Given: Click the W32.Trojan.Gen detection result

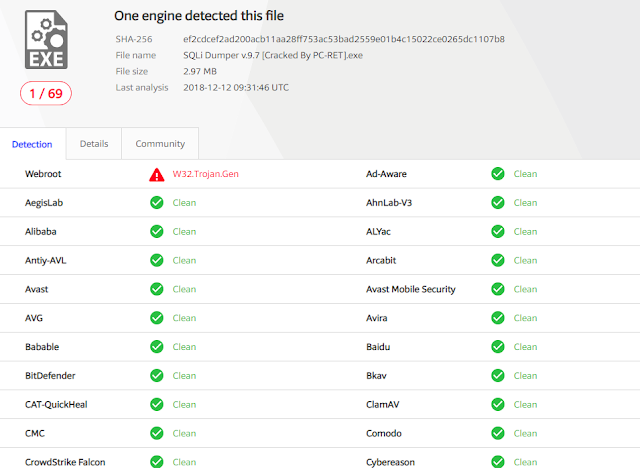Looking at the screenshot, I should tap(205, 174).
